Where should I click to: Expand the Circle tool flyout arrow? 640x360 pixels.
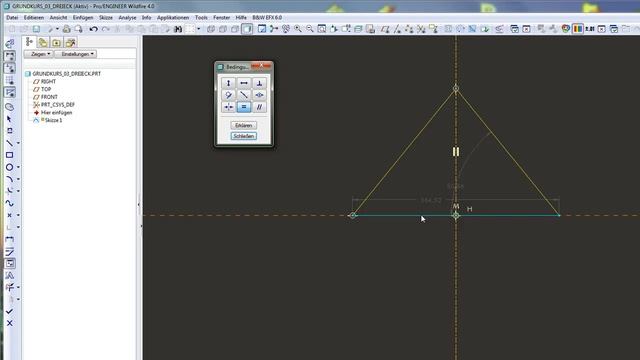pyautogui.click(x=18, y=167)
